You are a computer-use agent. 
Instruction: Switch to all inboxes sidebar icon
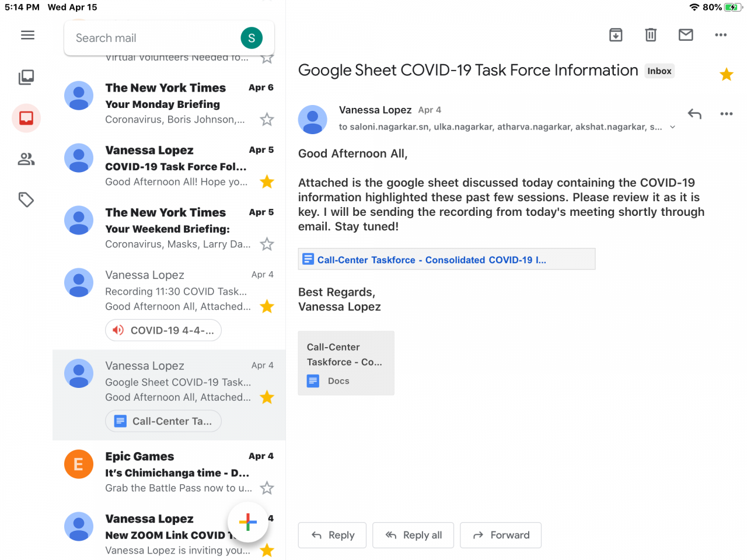click(x=26, y=77)
